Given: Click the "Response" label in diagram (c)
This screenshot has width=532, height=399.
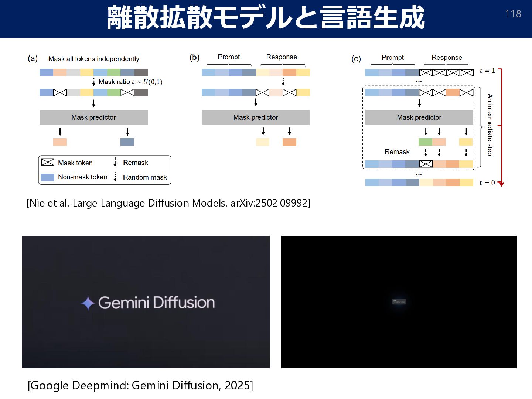Looking at the screenshot, I should coord(447,58).
